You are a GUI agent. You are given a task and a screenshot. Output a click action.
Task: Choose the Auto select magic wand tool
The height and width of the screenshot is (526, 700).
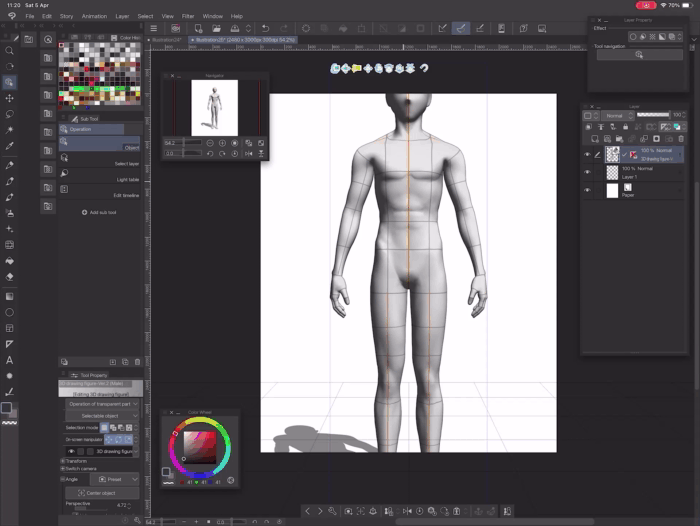(x=10, y=130)
